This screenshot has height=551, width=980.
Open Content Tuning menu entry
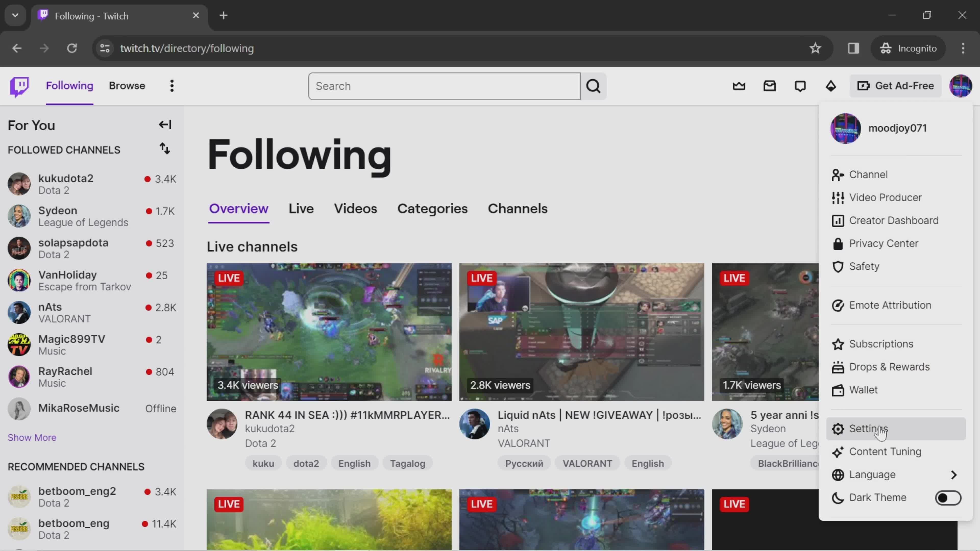tap(896, 452)
